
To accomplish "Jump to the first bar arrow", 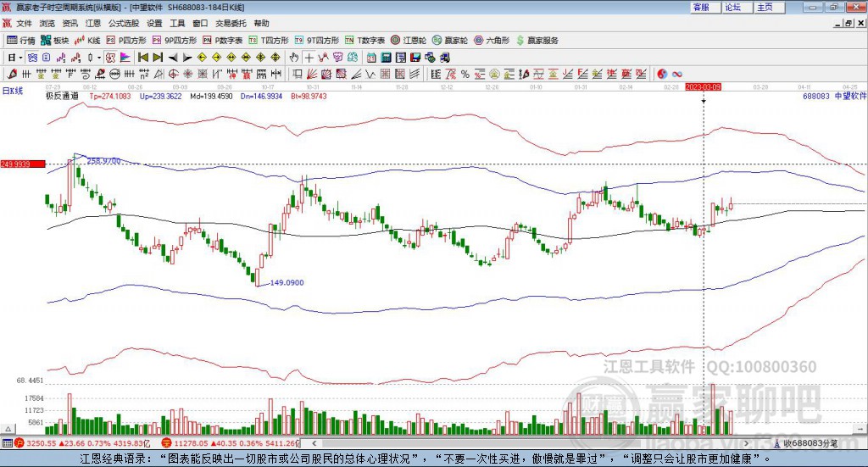I will 142,58.
